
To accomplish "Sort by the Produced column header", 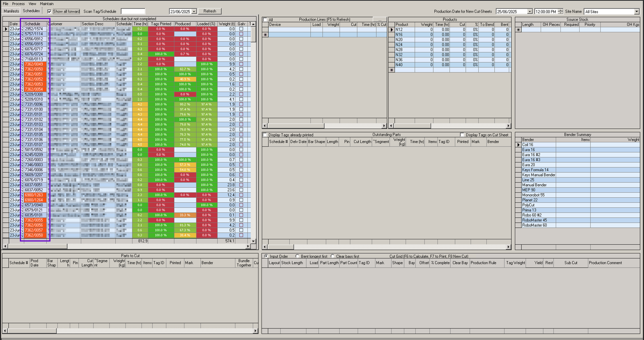I will pos(185,24).
